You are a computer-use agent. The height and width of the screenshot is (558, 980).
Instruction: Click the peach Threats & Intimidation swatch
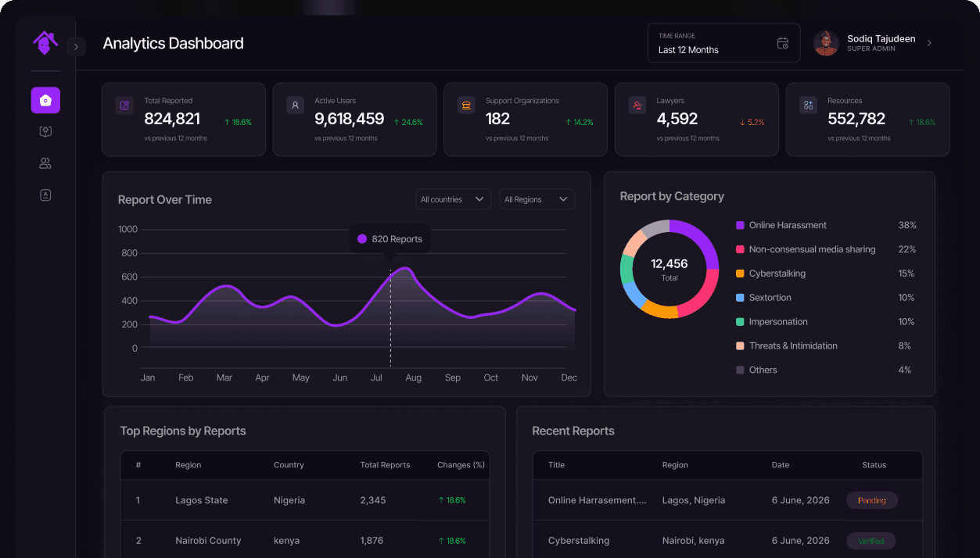click(740, 345)
